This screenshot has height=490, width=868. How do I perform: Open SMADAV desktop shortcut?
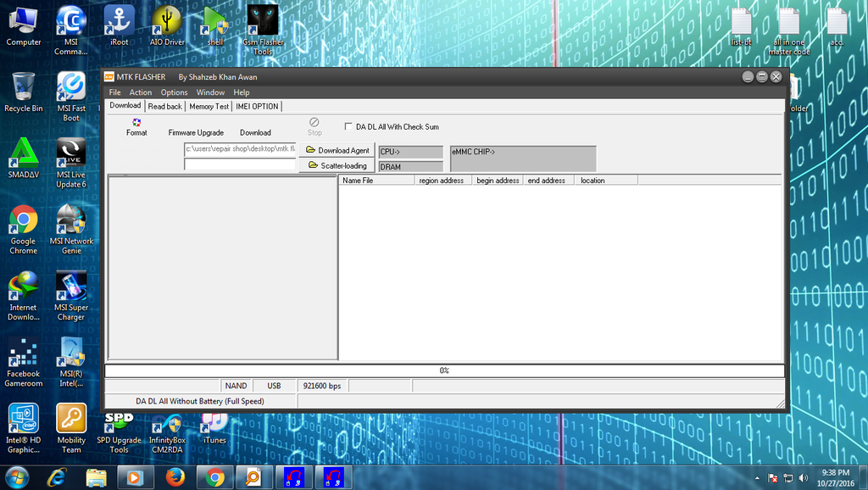point(23,155)
